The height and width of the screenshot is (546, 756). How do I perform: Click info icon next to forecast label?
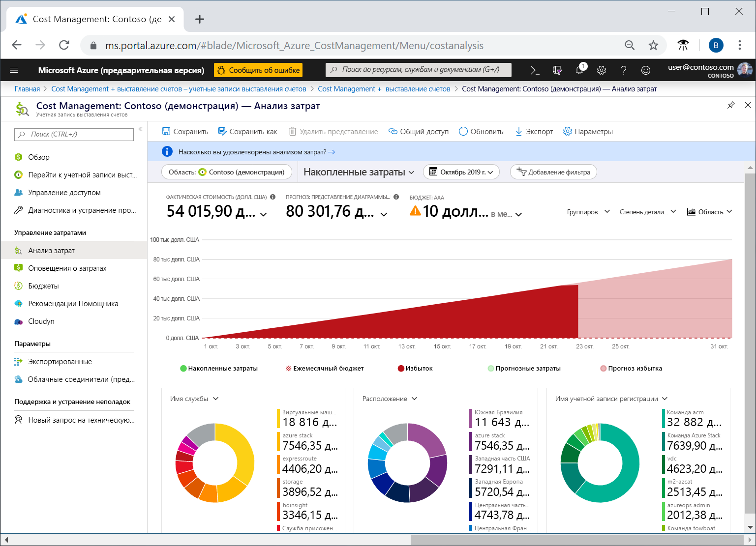(x=396, y=197)
